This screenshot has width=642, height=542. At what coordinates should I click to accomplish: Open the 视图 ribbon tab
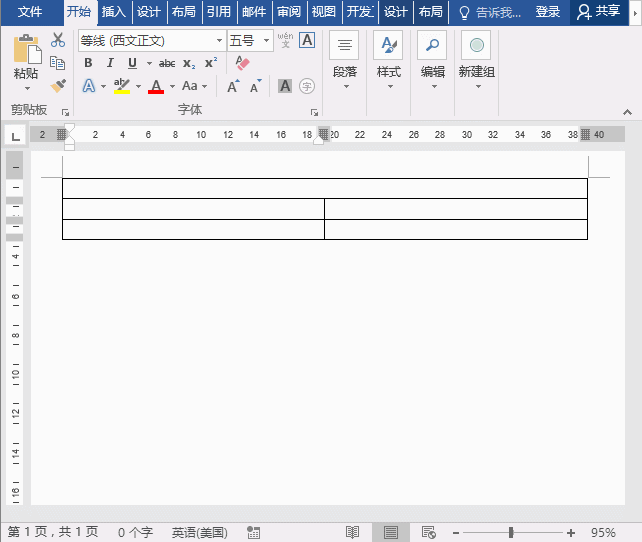point(323,12)
